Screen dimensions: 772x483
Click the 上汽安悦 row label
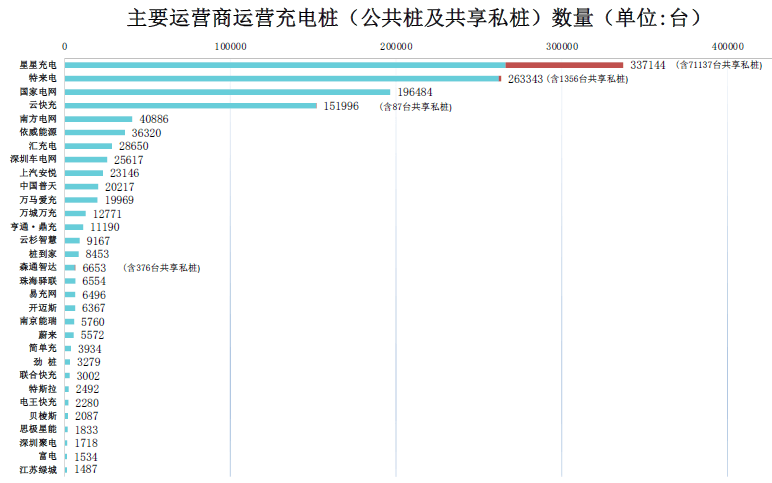(x=38, y=173)
